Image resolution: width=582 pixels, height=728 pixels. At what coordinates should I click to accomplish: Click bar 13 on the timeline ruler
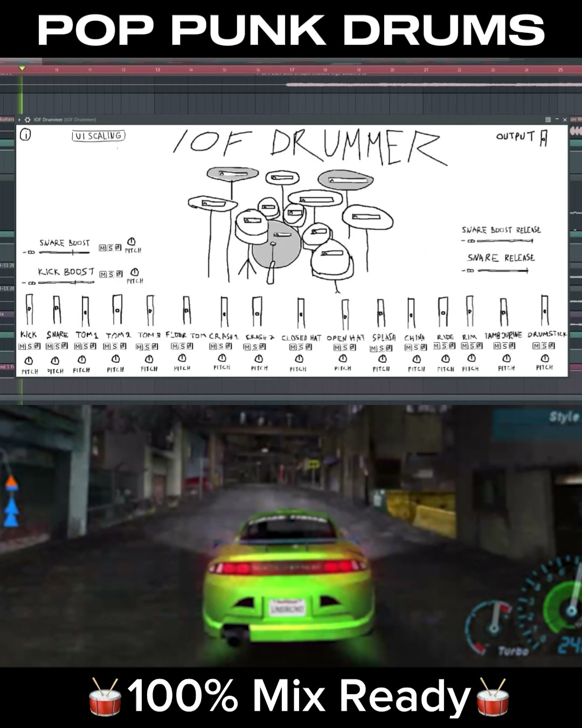[158, 70]
